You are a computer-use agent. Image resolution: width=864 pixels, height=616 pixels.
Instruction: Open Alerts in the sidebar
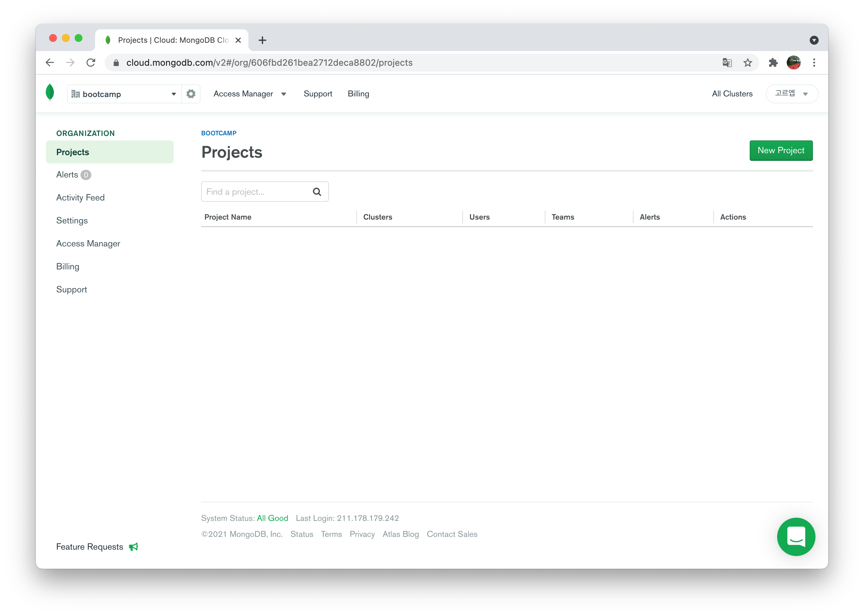(67, 175)
